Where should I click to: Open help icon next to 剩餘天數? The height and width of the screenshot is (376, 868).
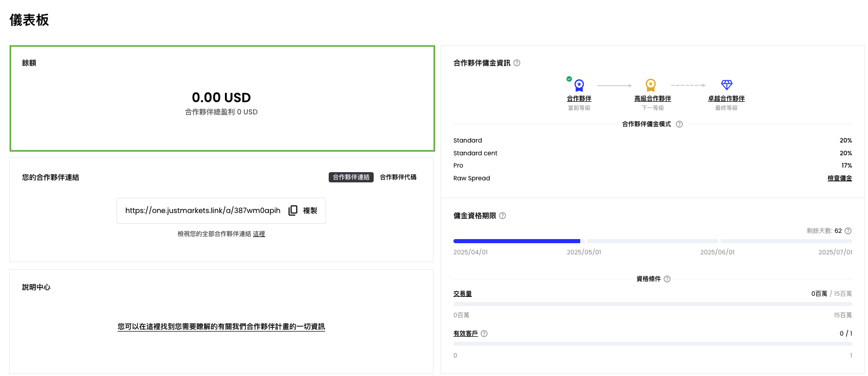click(848, 231)
